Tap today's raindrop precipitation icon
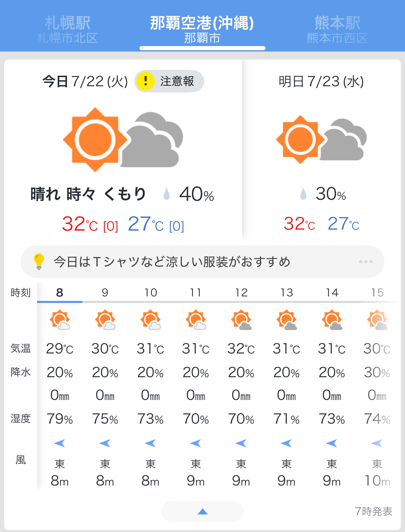Viewport: 405px width, 532px height. [167, 194]
